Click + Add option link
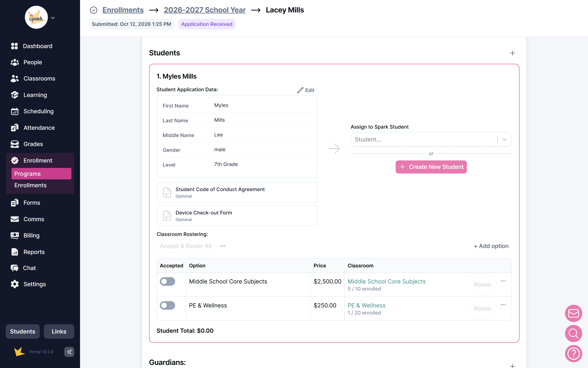 (491, 246)
